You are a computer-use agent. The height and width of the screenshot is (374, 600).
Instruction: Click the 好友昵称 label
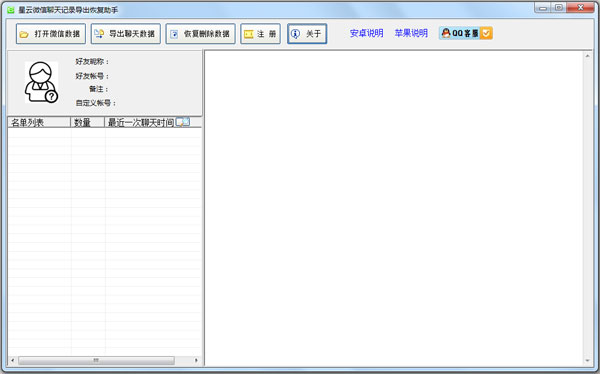92,62
